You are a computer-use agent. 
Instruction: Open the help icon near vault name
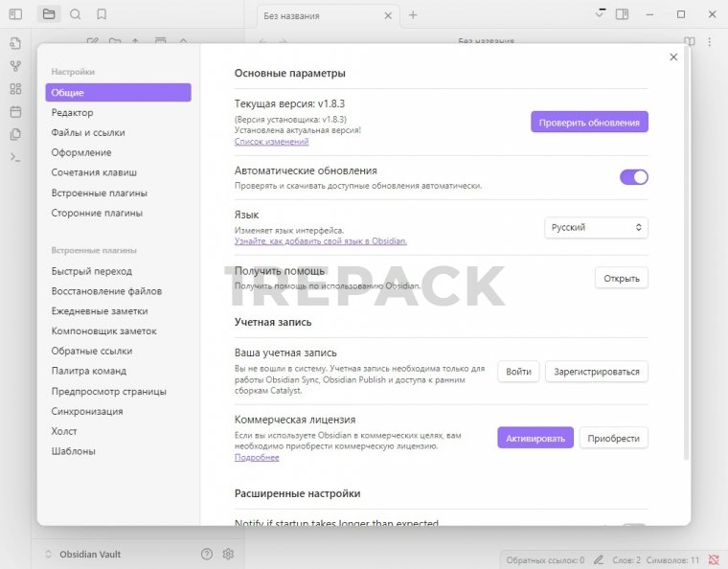point(207,554)
